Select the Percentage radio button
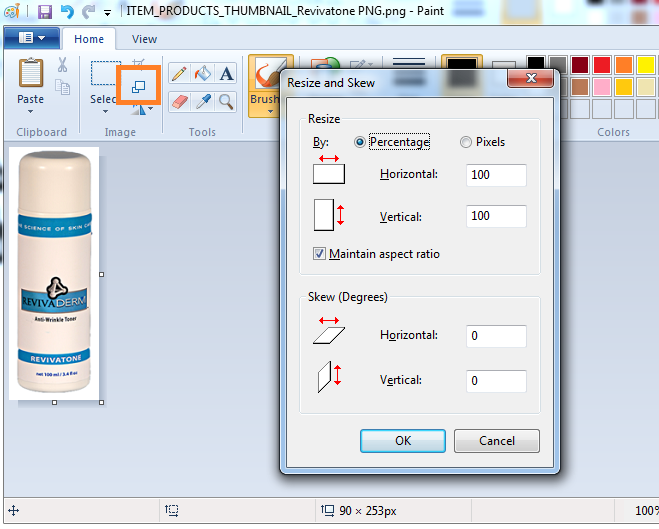659x529 pixels. [x=361, y=142]
